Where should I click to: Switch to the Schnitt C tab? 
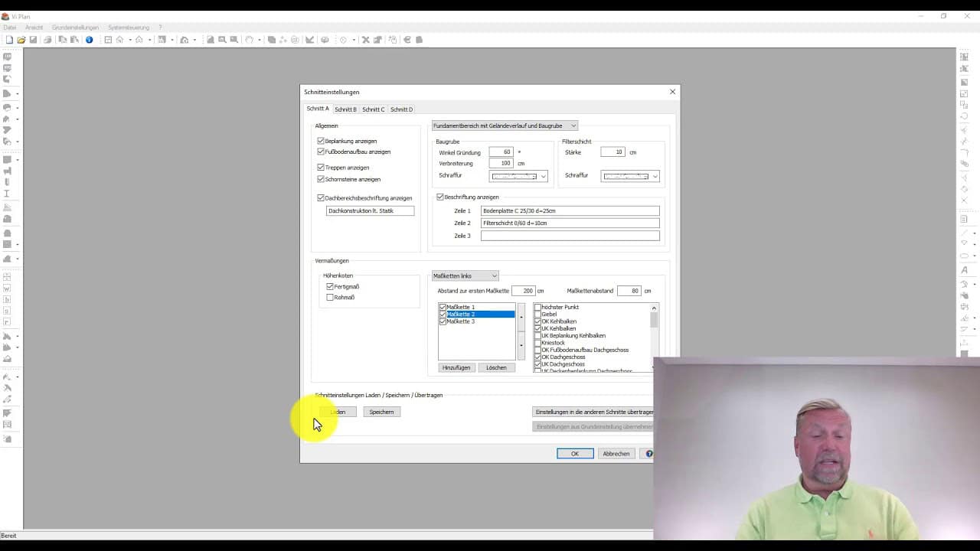tap(374, 109)
